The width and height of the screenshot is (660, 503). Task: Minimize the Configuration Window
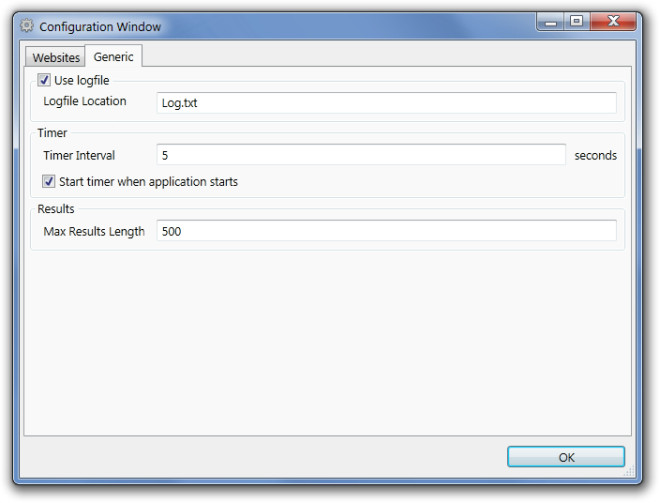[x=551, y=21]
